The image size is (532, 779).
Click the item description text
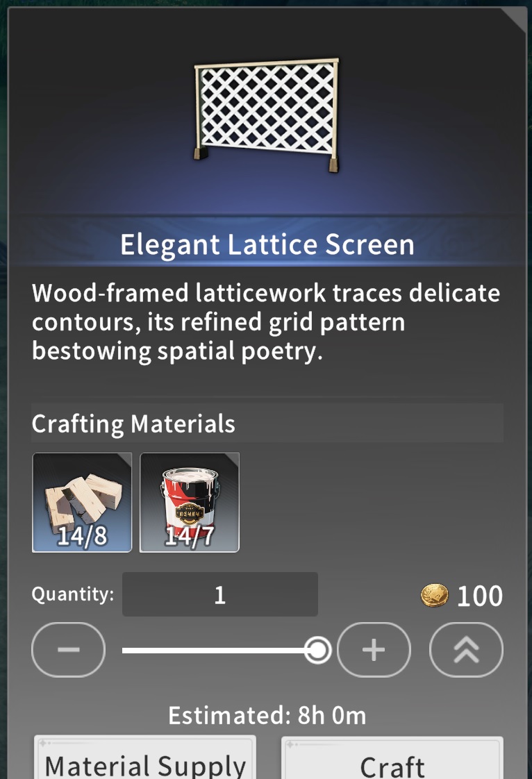tap(266, 322)
